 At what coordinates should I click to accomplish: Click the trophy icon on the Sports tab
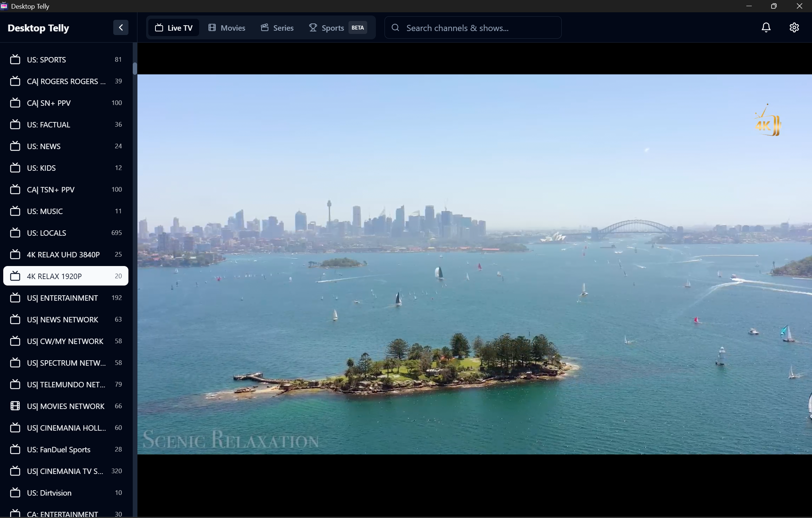(313, 28)
